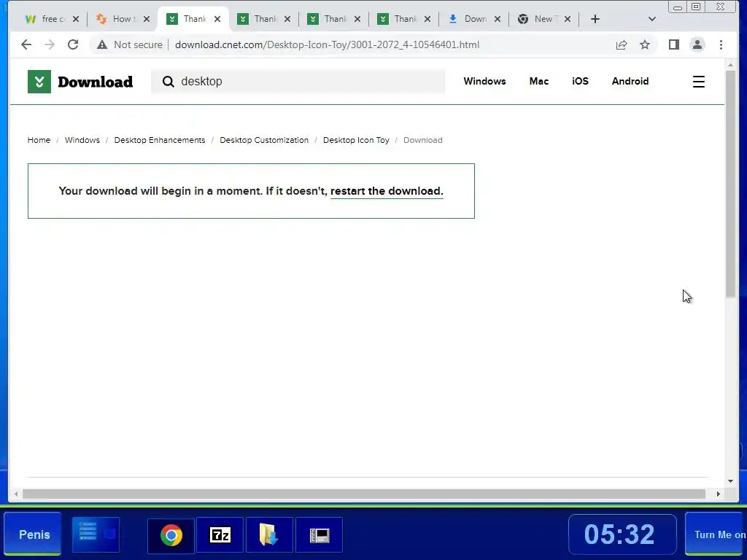Open the Not secure site info
747x560 pixels.
[130, 44]
